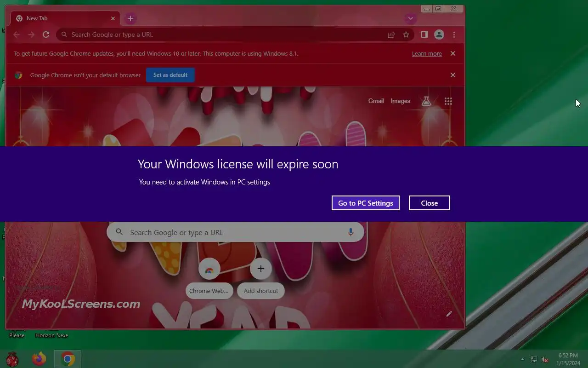Open Search Labs flask icon
The image size is (588, 368).
pyautogui.click(x=426, y=101)
